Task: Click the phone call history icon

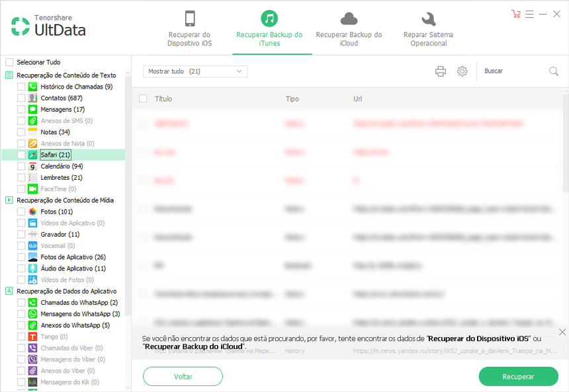Action: click(32, 87)
